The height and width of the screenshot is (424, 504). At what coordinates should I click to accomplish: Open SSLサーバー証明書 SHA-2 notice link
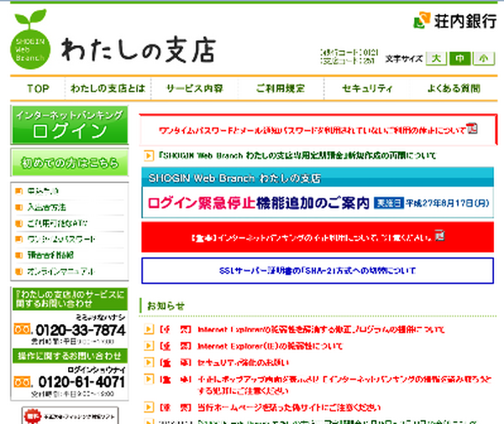[x=318, y=270]
